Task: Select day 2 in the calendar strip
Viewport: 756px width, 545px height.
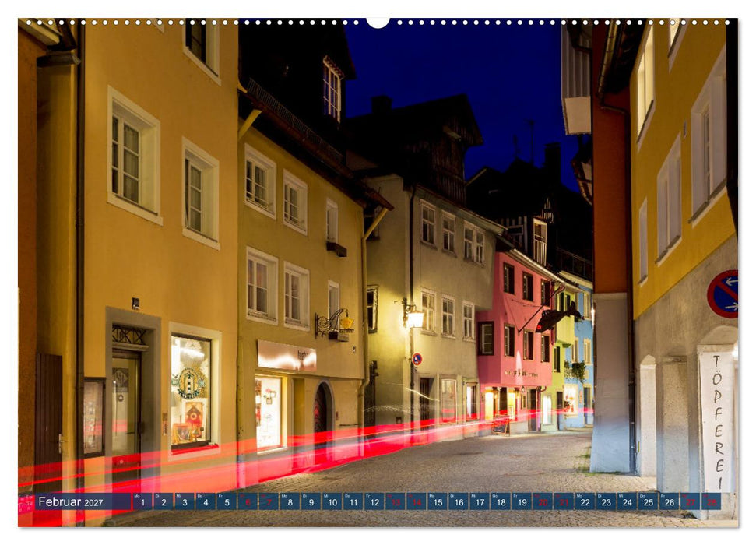Action: coord(164,501)
